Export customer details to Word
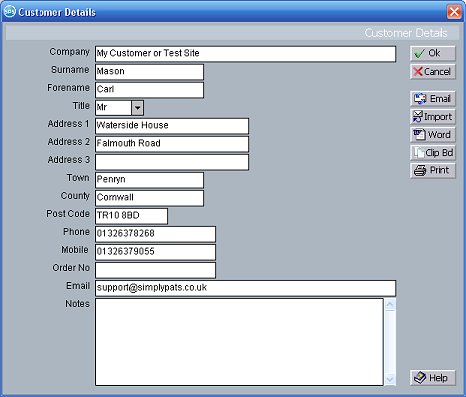This screenshot has height=397, width=466. coord(433,135)
